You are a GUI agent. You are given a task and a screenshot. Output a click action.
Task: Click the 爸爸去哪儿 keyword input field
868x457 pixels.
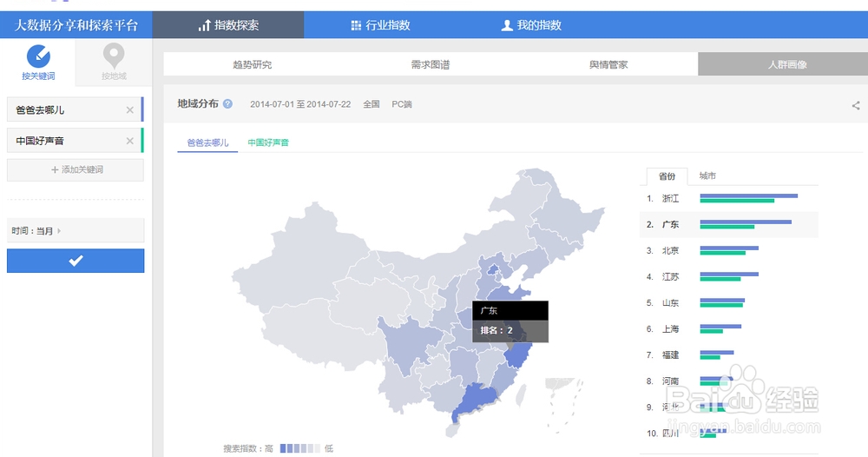74,109
